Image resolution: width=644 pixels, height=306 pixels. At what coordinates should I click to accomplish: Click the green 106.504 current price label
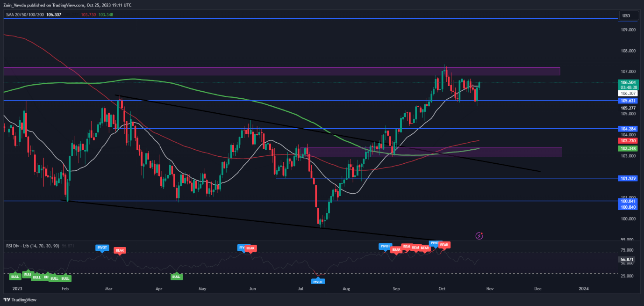tap(627, 82)
